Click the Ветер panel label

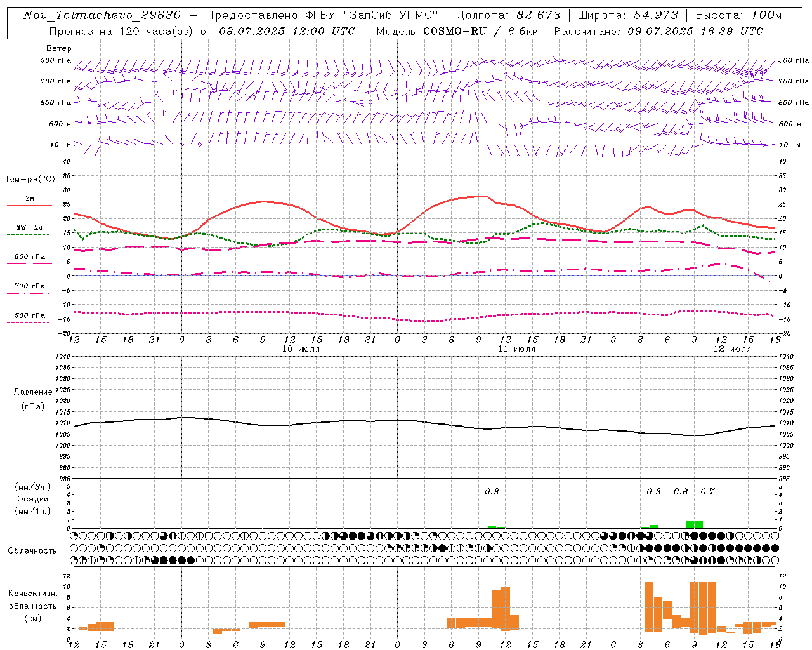tap(59, 48)
